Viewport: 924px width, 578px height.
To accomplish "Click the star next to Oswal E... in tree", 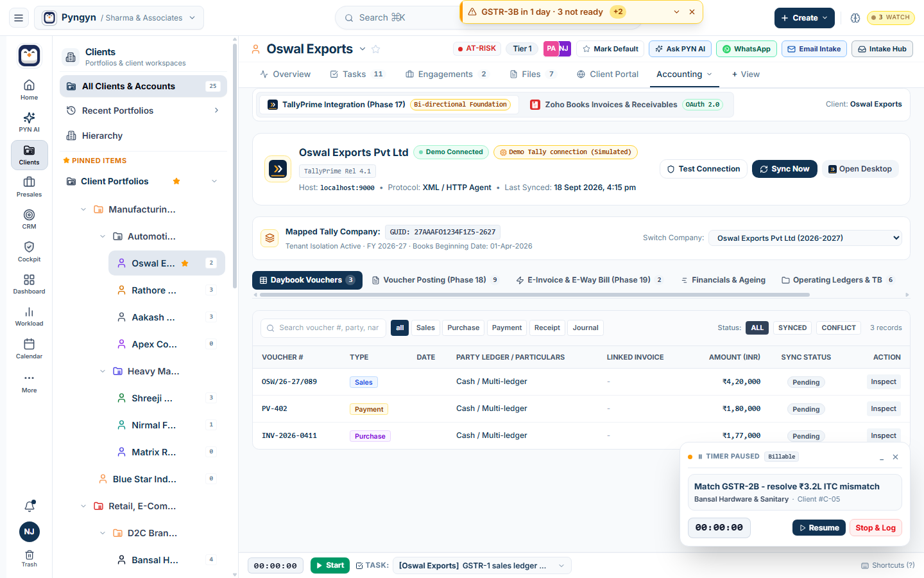I will pyautogui.click(x=185, y=263).
